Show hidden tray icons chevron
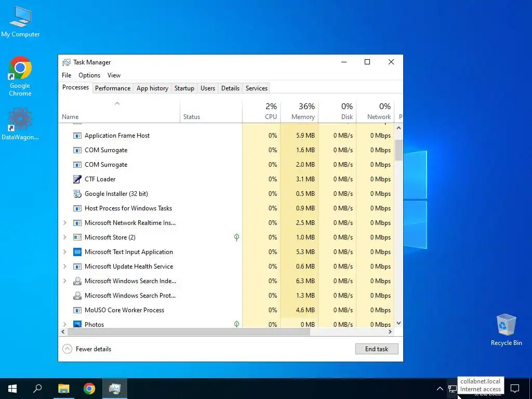532x399 pixels. click(x=440, y=389)
